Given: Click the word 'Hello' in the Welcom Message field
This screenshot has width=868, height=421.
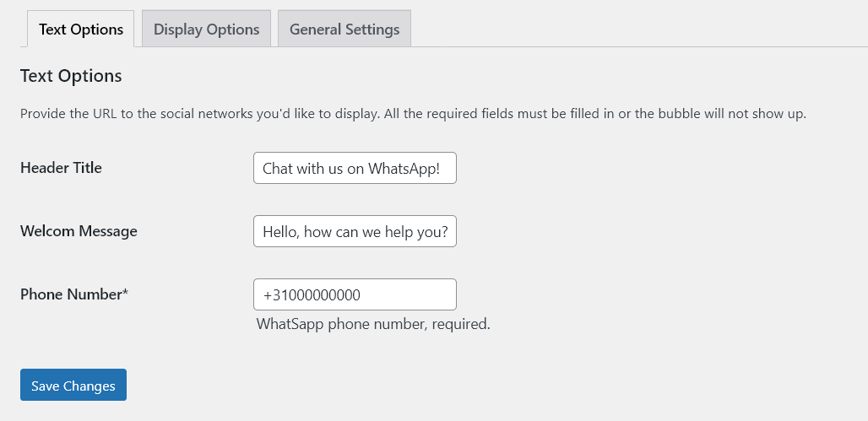Looking at the screenshot, I should 279,232.
